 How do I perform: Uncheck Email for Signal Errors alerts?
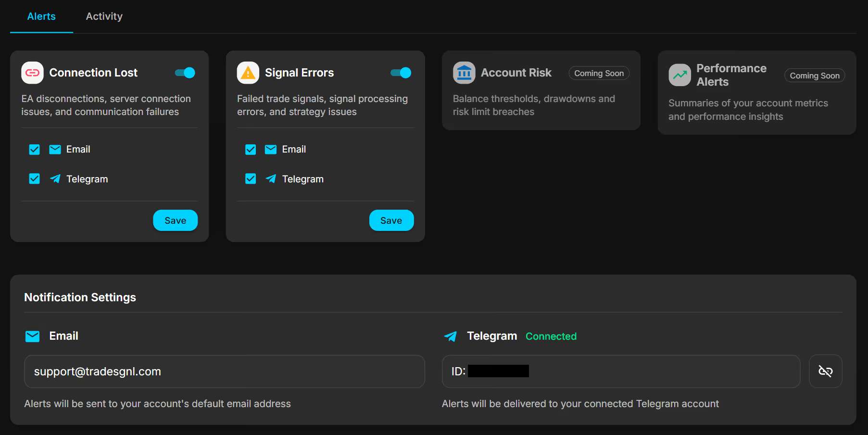click(x=251, y=150)
